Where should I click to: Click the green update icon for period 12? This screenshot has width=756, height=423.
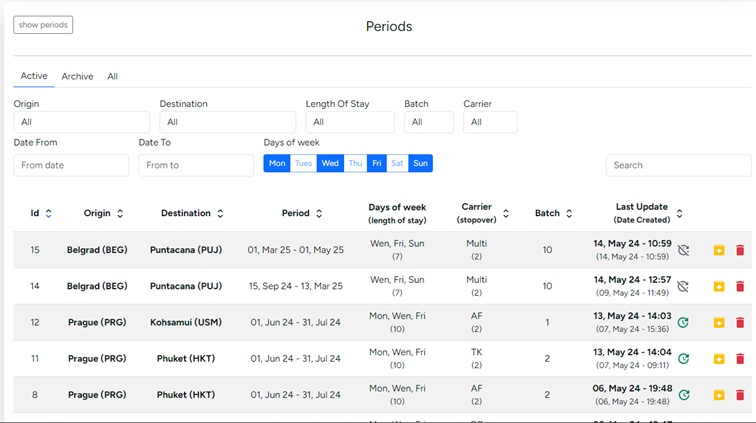[684, 322]
